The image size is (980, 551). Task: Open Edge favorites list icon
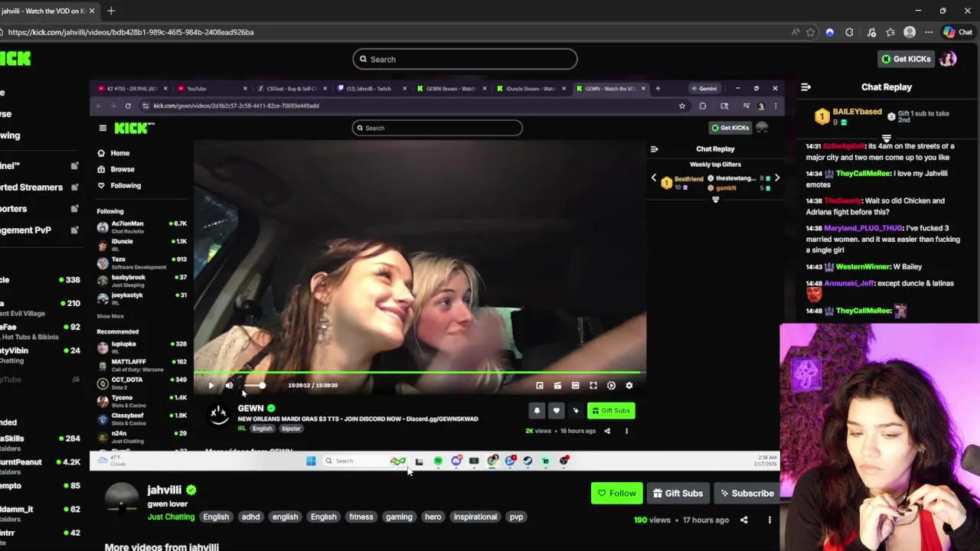890,32
